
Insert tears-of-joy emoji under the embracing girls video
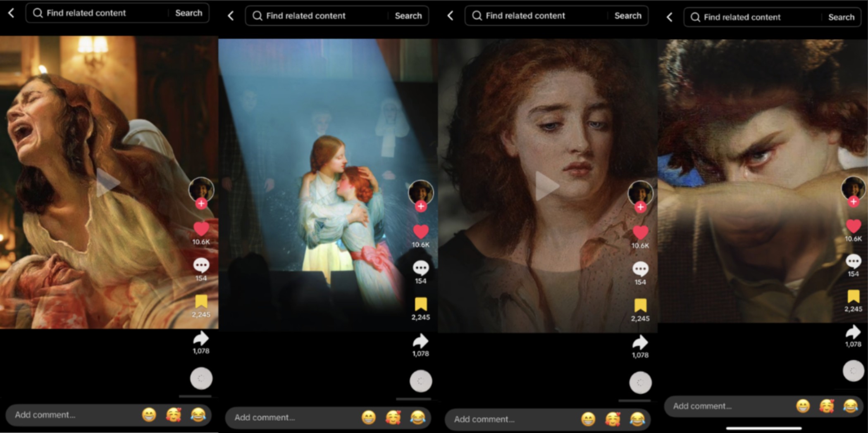[418, 417]
